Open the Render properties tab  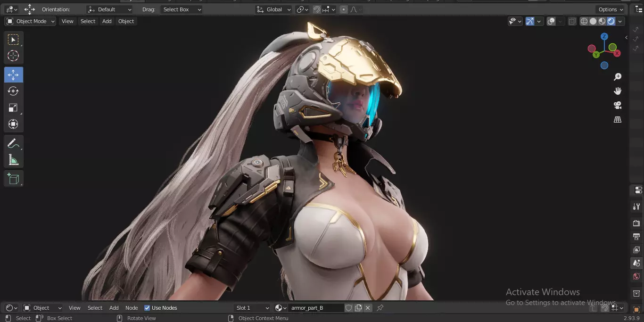point(636,223)
